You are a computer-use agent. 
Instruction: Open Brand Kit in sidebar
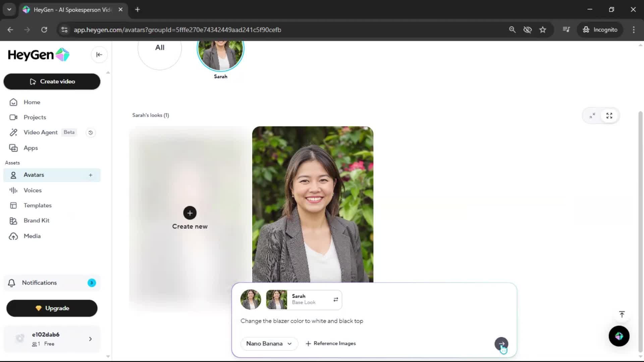pyautogui.click(x=37, y=221)
